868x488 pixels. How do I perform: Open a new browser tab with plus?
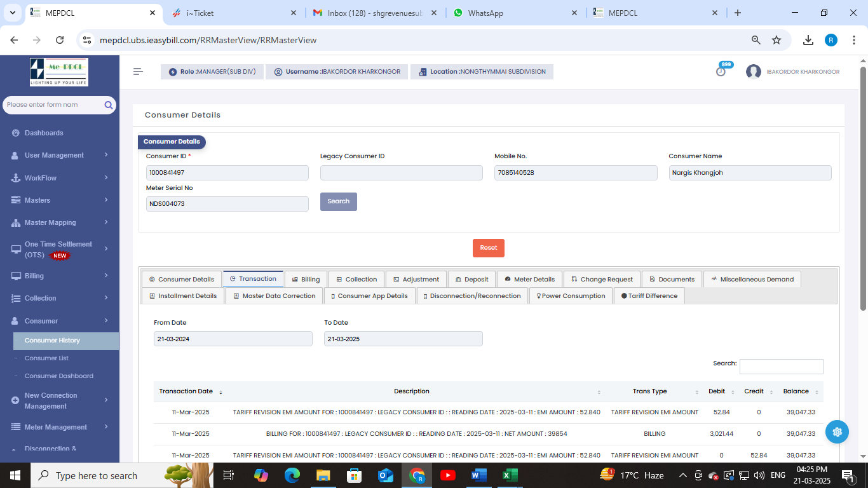point(737,13)
